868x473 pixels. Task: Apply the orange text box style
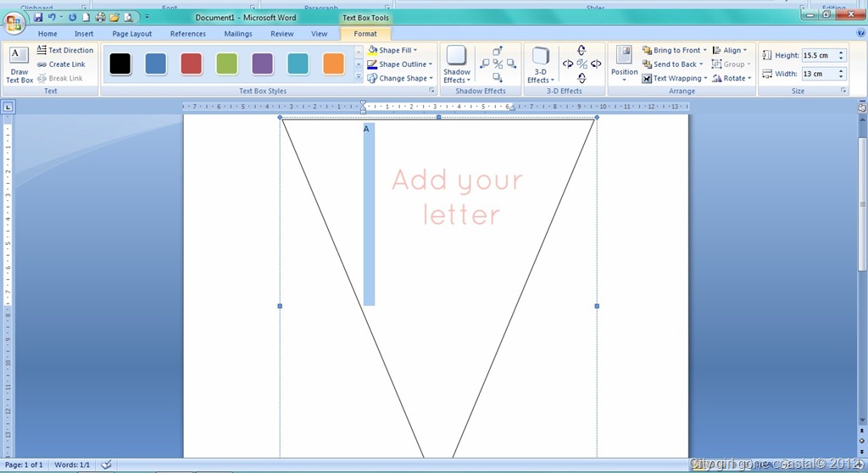(333, 64)
